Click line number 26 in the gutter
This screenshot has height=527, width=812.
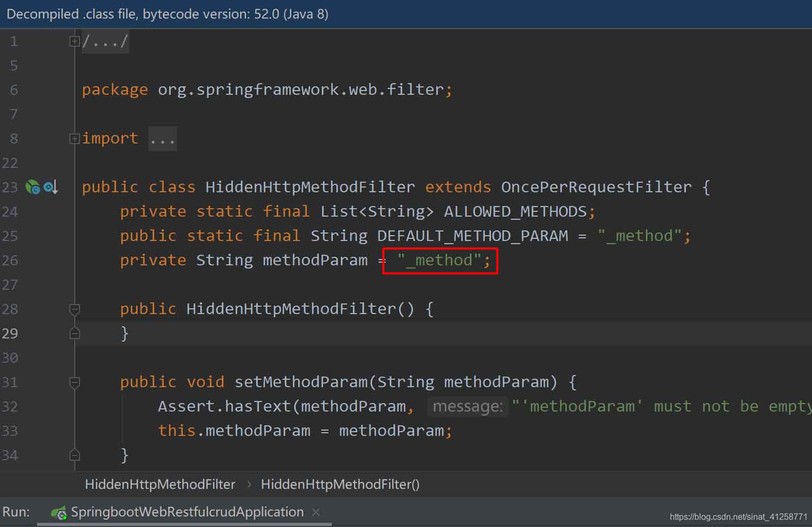pyautogui.click(x=10, y=261)
